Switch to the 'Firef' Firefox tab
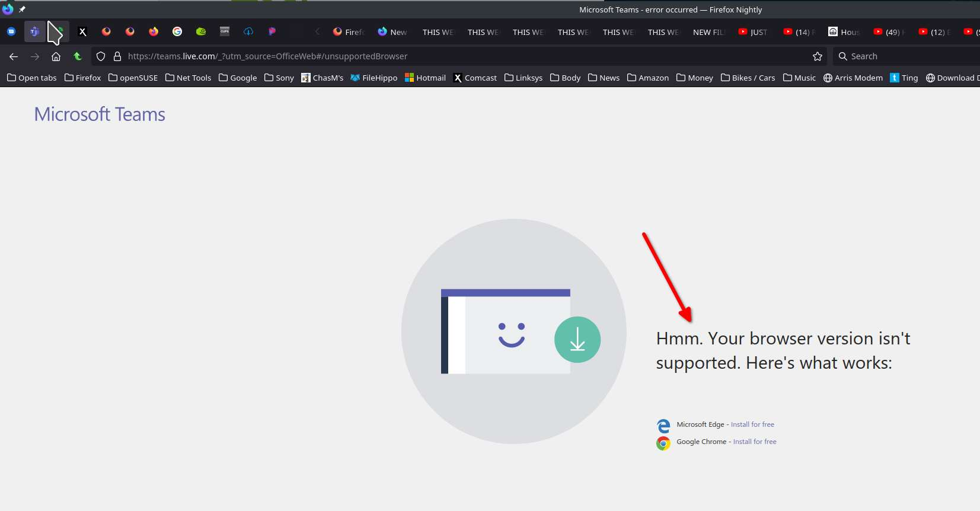This screenshot has width=980, height=511. click(349, 32)
